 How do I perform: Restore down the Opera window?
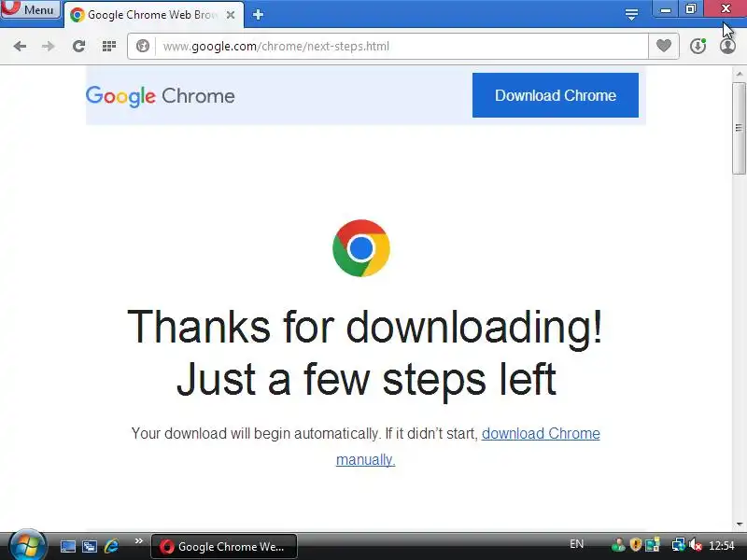[691, 9]
